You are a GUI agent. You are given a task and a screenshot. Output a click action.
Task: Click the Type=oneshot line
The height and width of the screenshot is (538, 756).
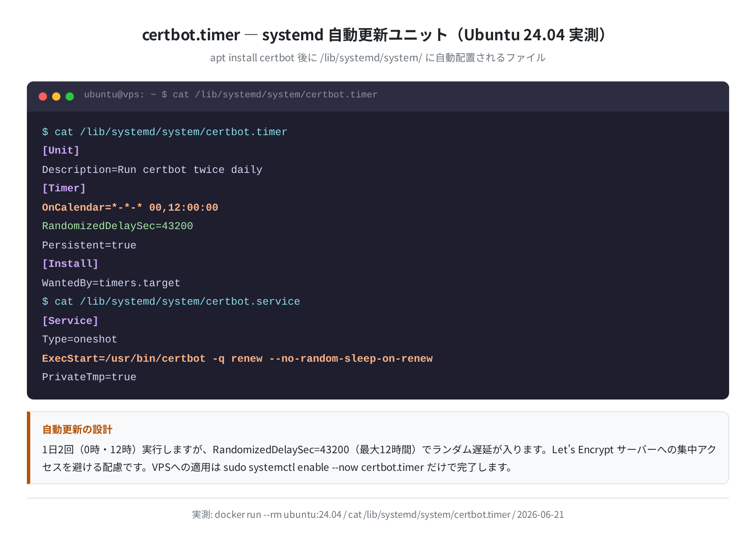[80, 340]
